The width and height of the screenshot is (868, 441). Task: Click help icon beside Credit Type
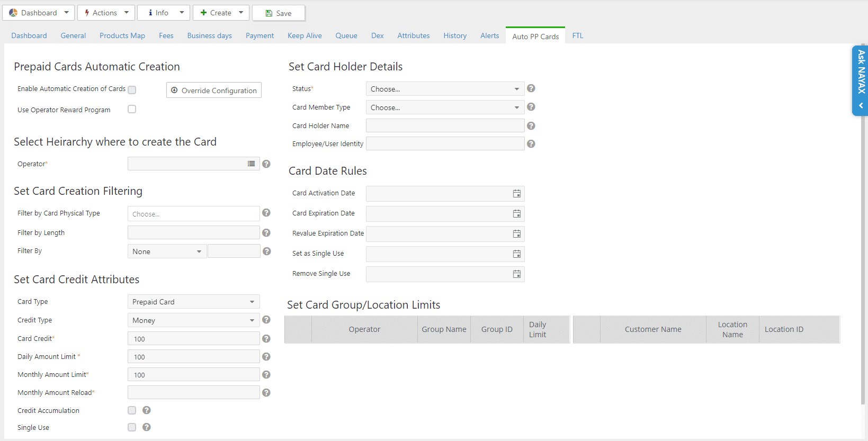point(266,320)
